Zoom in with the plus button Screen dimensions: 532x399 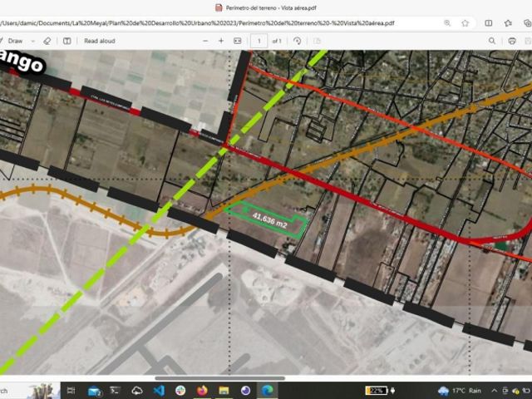[221, 41]
